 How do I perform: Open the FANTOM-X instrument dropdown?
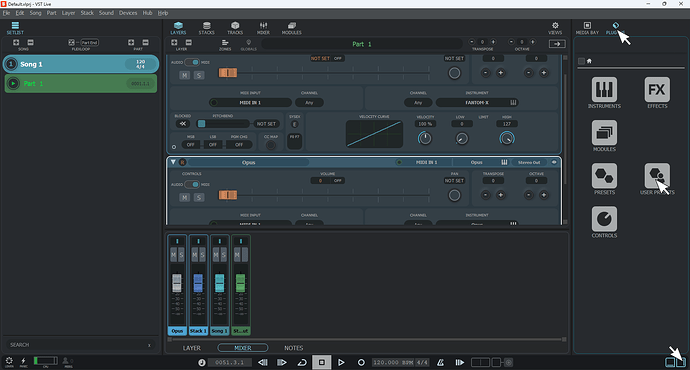(x=477, y=103)
